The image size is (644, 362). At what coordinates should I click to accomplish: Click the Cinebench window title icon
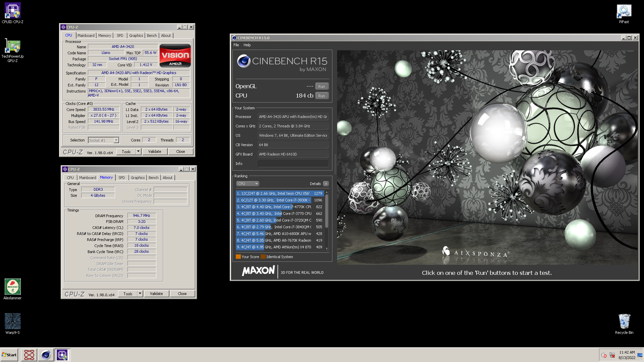tap(234, 38)
